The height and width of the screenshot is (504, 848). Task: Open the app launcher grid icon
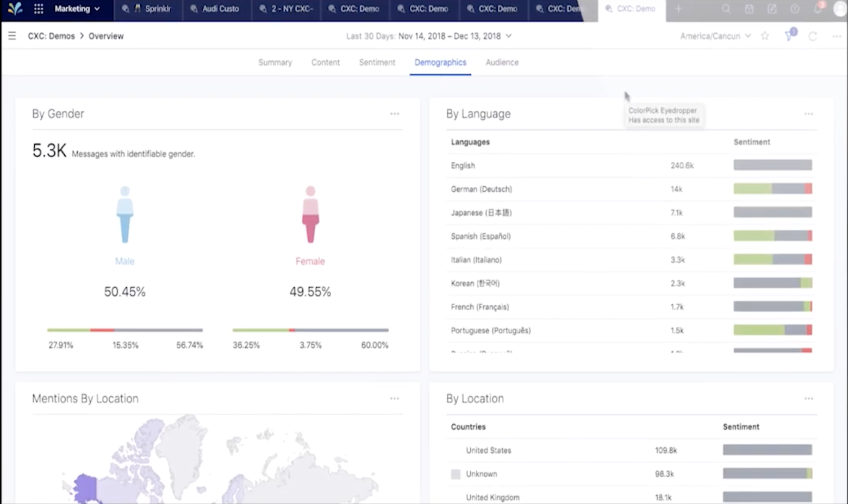(x=39, y=9)
